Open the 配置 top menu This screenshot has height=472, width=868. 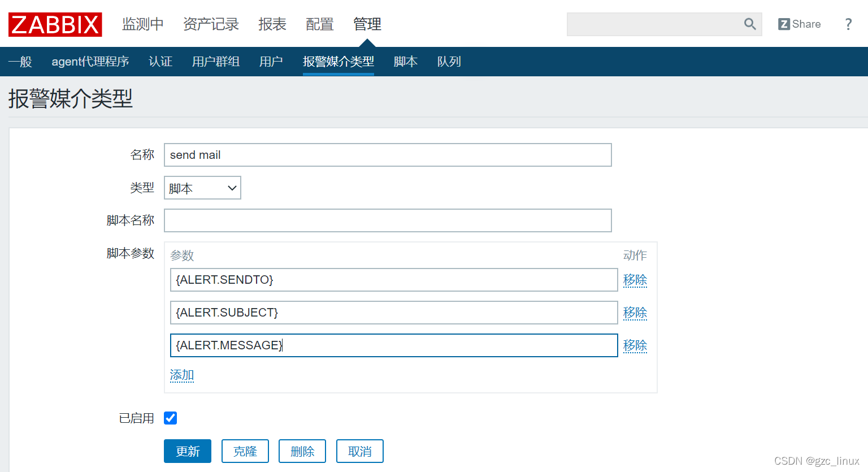coord(320,24)
